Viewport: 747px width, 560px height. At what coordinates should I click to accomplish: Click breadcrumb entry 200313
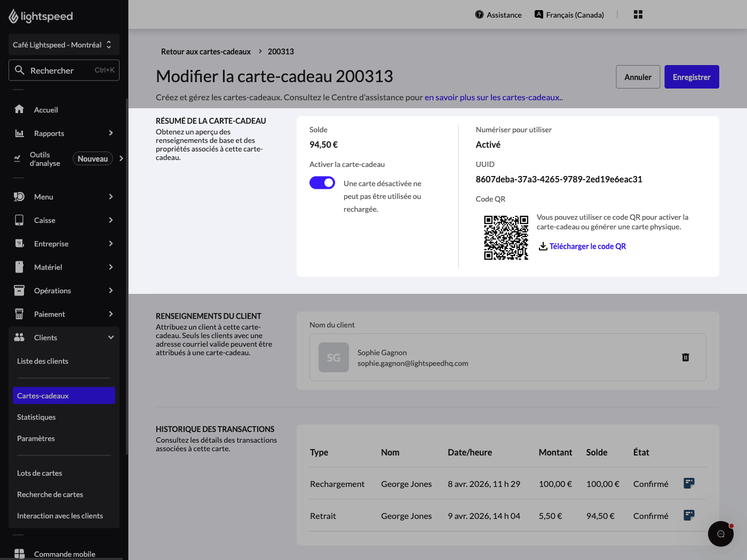(x=281, y=52)
